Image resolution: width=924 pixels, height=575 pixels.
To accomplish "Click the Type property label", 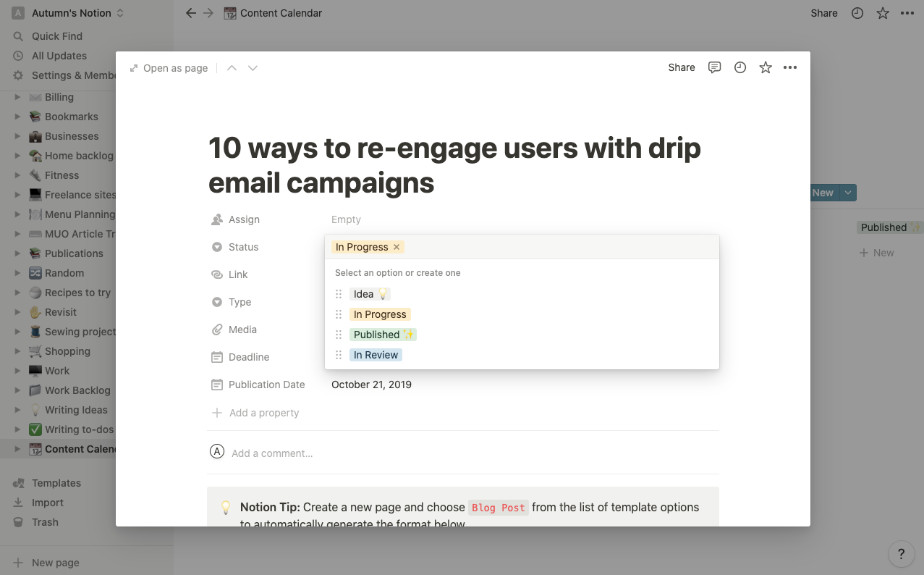I will (x=240, y=302).
